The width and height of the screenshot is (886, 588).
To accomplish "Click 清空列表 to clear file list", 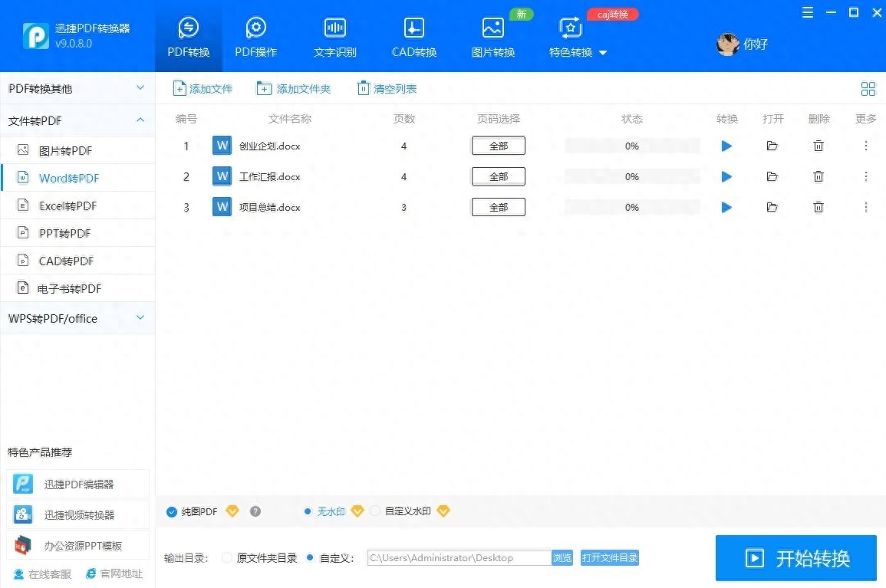I will pyautogui.click(x=387, y=88).
